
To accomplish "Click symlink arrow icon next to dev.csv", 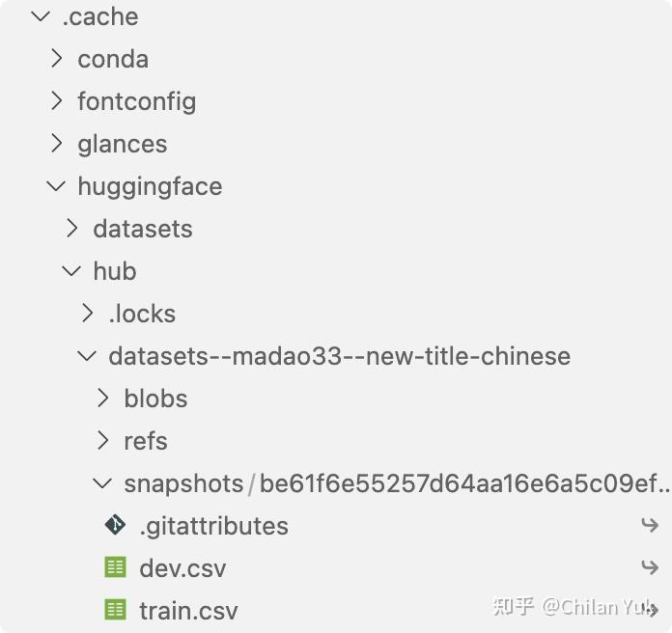I will [649, 567].
